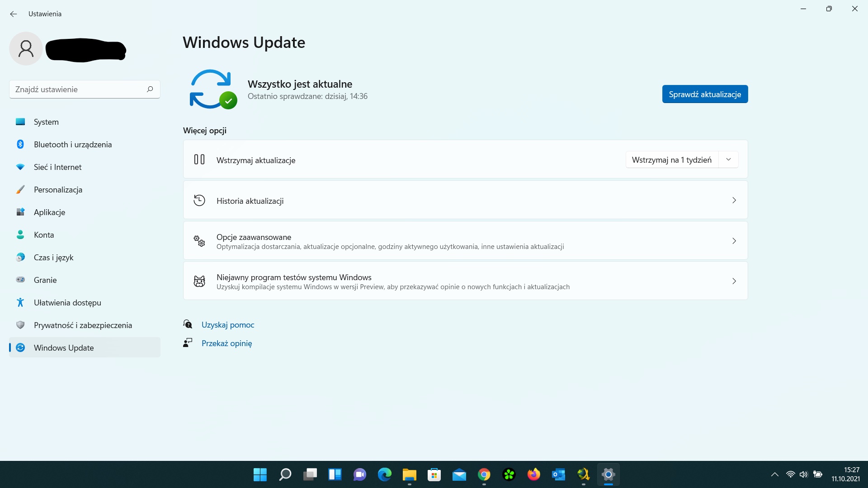The image size is (868, 488).
Task: Open taskbar Search
Action: 285,474
